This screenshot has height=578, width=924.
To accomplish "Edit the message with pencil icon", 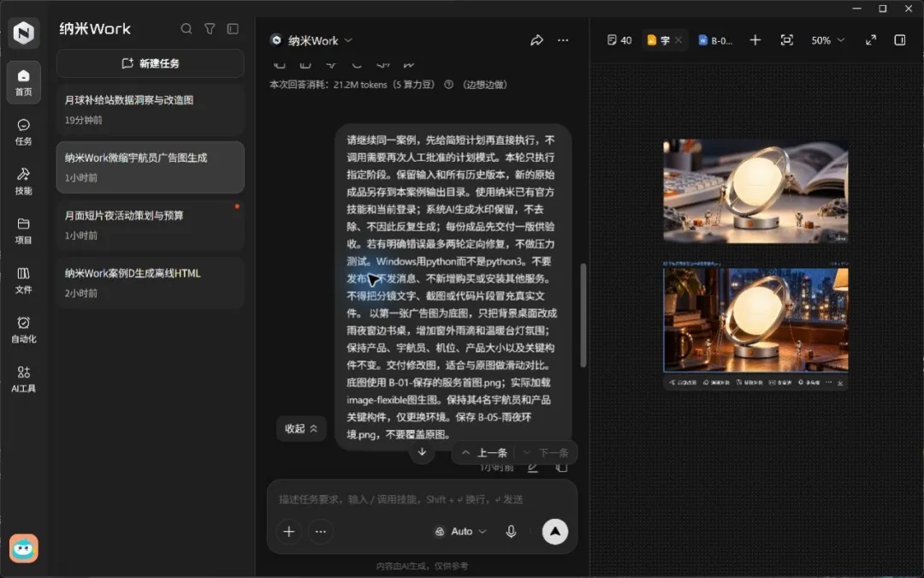I will 533,468.
